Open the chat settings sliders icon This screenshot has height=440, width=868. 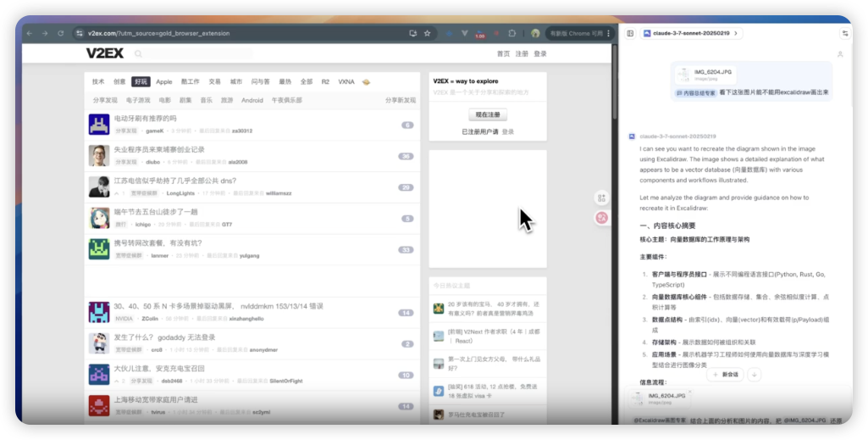845,33
